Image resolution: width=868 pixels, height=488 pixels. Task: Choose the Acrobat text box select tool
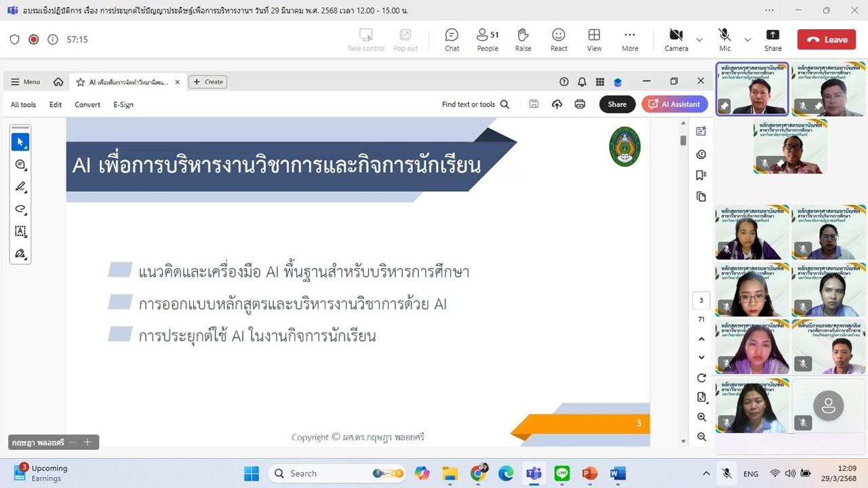point(20,231)
